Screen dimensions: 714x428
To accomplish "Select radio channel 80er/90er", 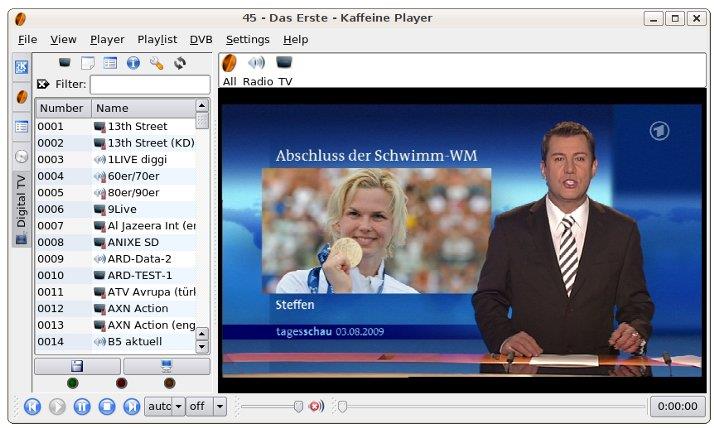I will tap(127, 193).
